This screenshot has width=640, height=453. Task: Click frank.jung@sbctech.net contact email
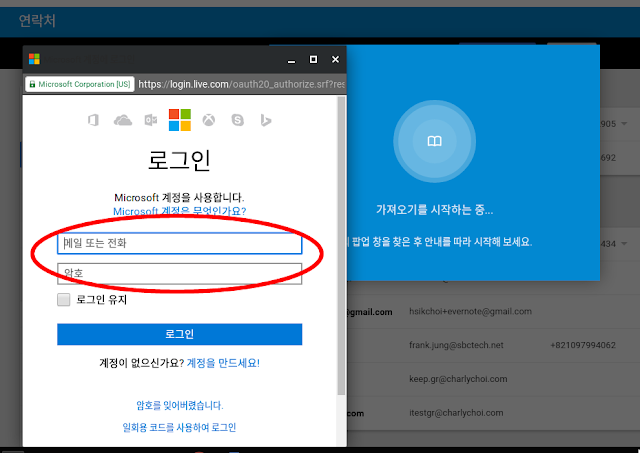[x=456, y=345]
